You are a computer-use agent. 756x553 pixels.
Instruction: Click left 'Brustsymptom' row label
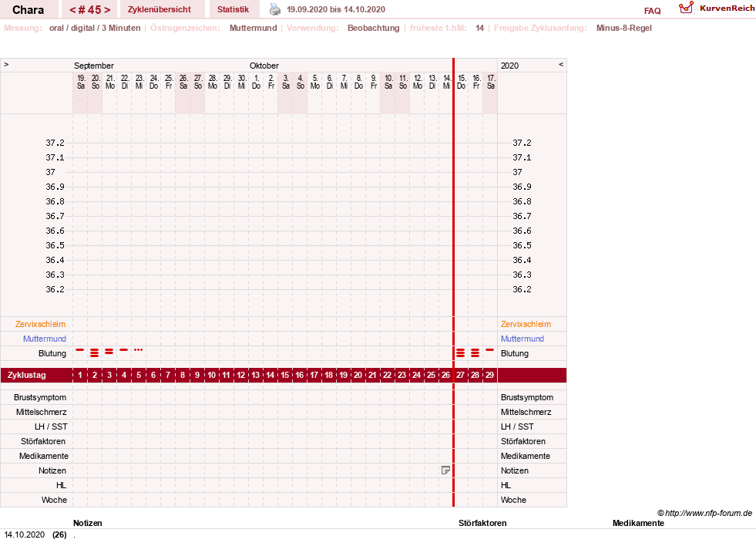point(40,397)
